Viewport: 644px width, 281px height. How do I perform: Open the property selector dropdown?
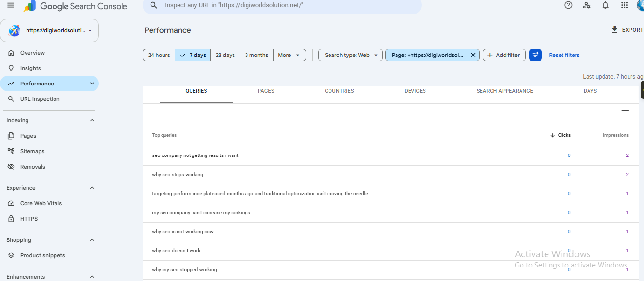[50, 30]
